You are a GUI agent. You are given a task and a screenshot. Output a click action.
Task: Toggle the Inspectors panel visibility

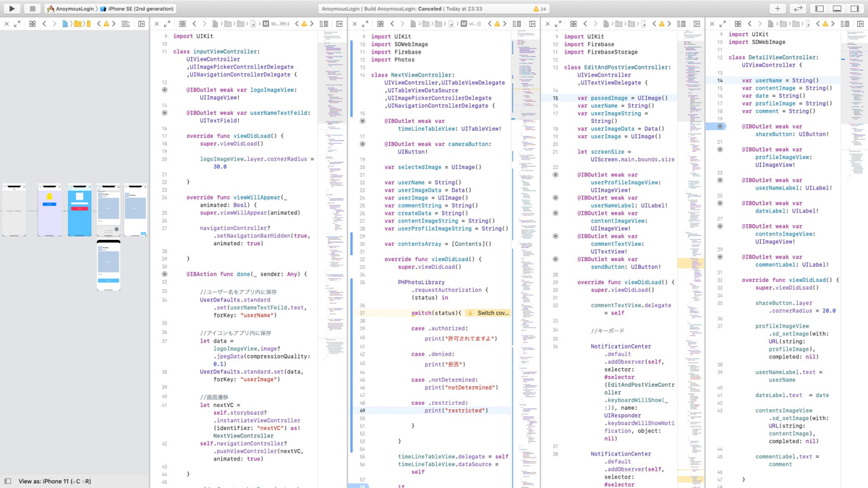pos(855,9)
